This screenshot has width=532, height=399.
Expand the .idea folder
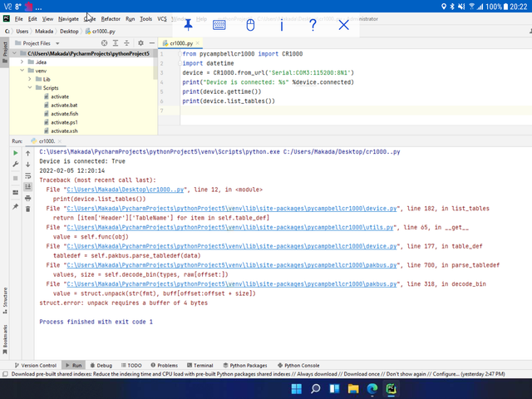point(22,62)
